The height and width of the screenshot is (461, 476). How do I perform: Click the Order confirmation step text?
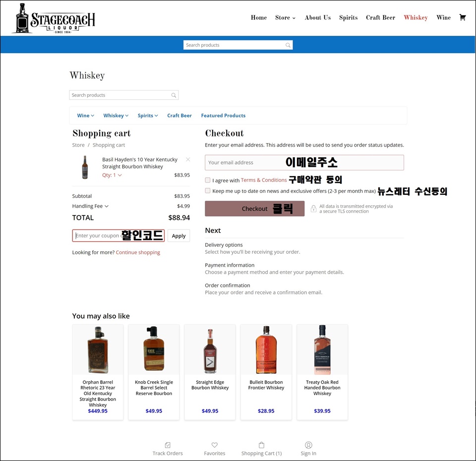pyautogui.click(x=228, y=286)
